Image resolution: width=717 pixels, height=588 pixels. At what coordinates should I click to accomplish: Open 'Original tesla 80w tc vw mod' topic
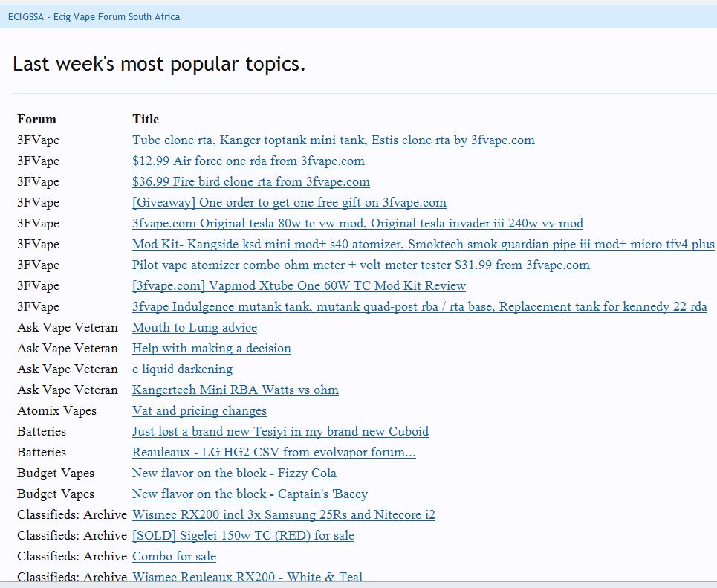(x=357, y=223)
